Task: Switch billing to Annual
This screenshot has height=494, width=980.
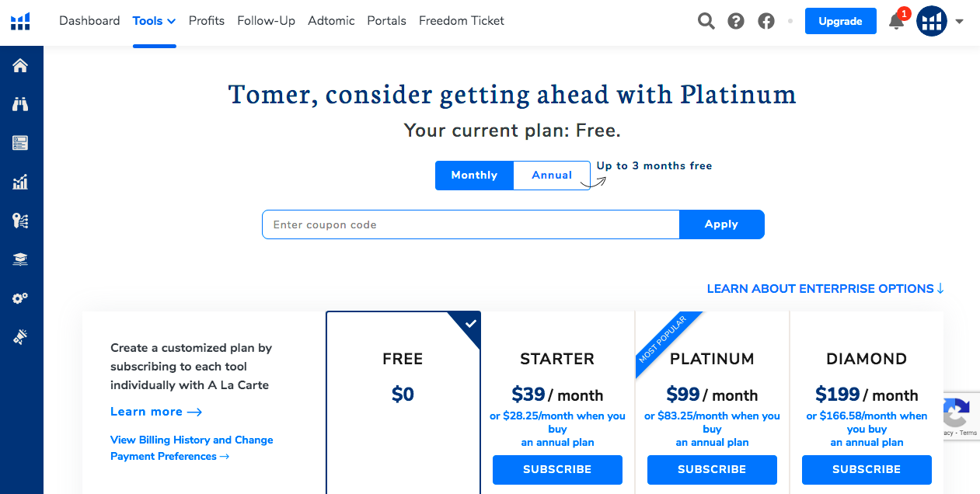Action: 552,176
